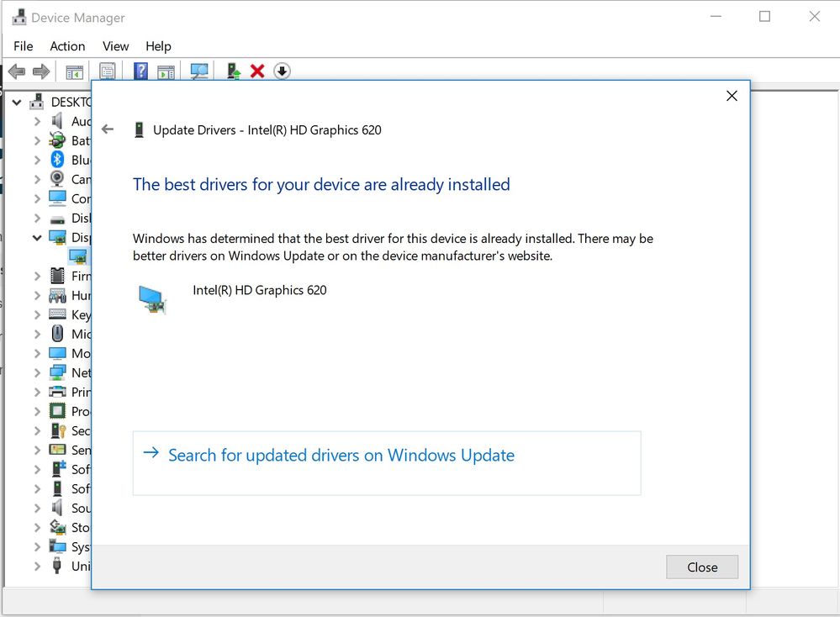Expand the Keyboards tree node
Image resolution: width=840 pixels, height=617 pixels.
[x=37, y=315]
